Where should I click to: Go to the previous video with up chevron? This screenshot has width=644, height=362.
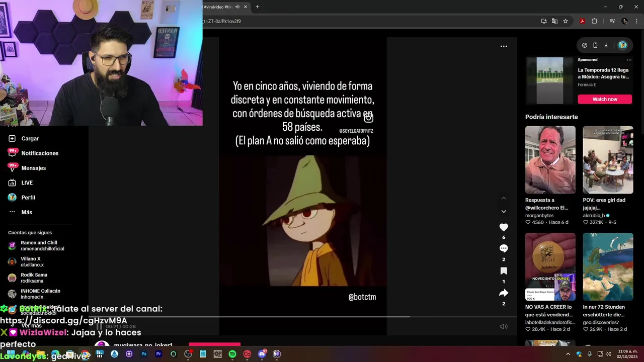click(x=504, y=198)
